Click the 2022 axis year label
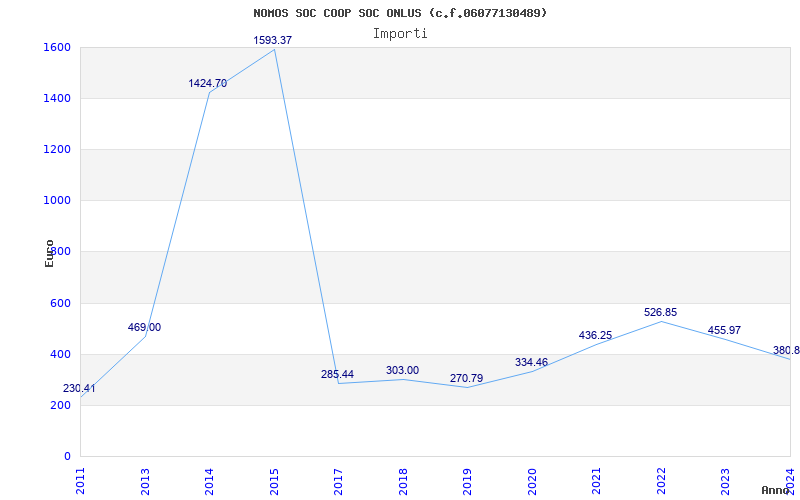Image resolution: width=800 pixels, height=500 pixels. pyautogui.click(x=661, y=482)
